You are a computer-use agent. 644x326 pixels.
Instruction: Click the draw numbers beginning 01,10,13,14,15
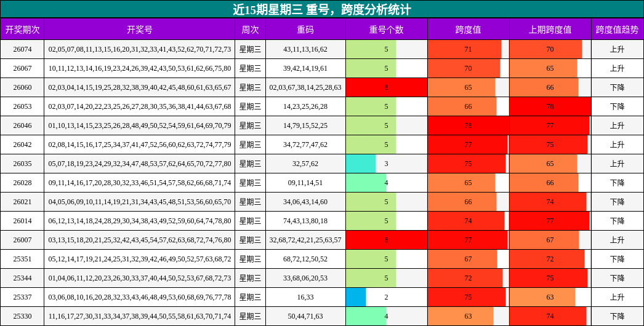[x=140, y=125]
